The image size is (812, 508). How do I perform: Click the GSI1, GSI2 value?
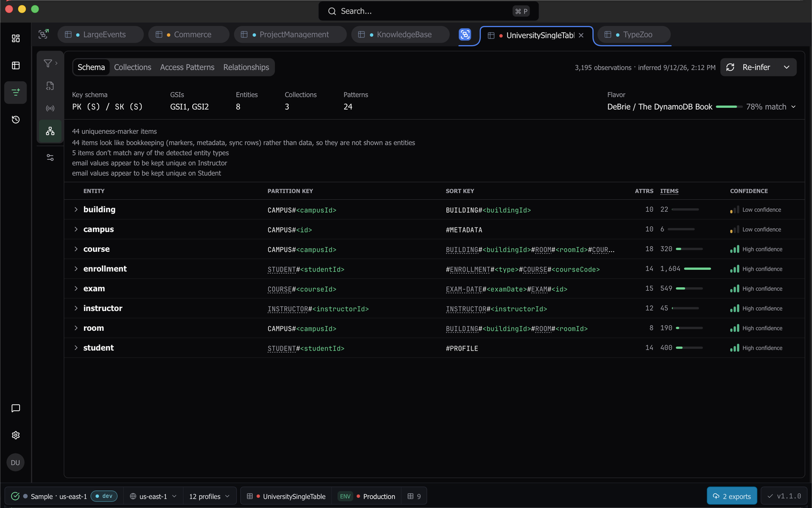tap(189, 107)
